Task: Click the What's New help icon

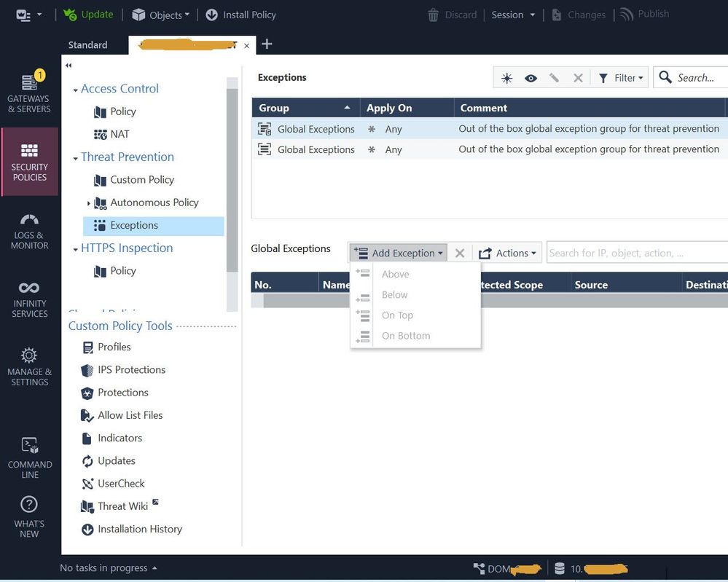Action: click(x=29, y=516)
